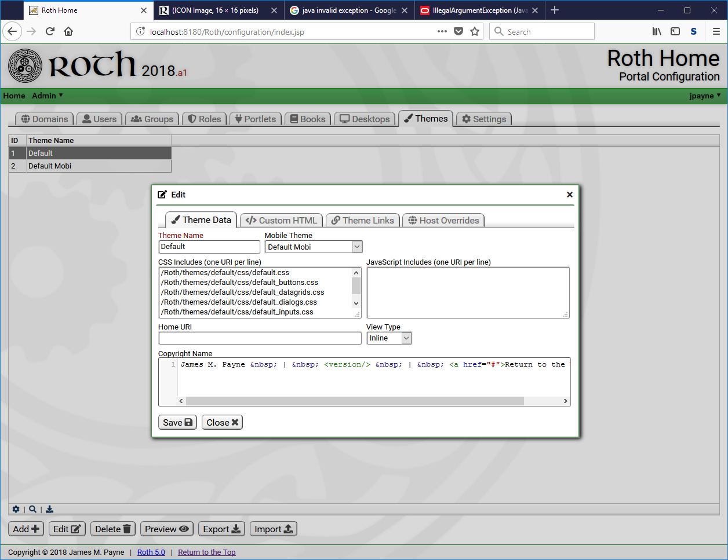The width and height of the screenshot is (728, 560).
Task: Click the download icon below the grid
Action: click(50, 509)
